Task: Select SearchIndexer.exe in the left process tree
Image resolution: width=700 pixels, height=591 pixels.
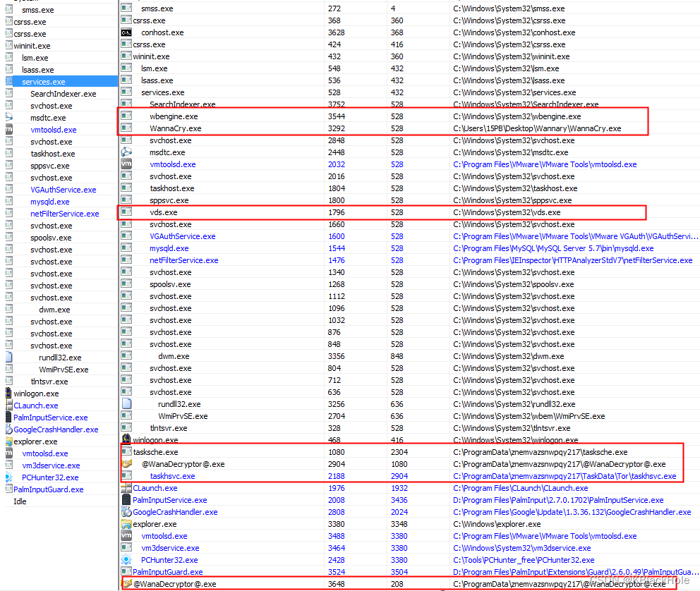Action: pyautogui.click(x=63, y=94)
